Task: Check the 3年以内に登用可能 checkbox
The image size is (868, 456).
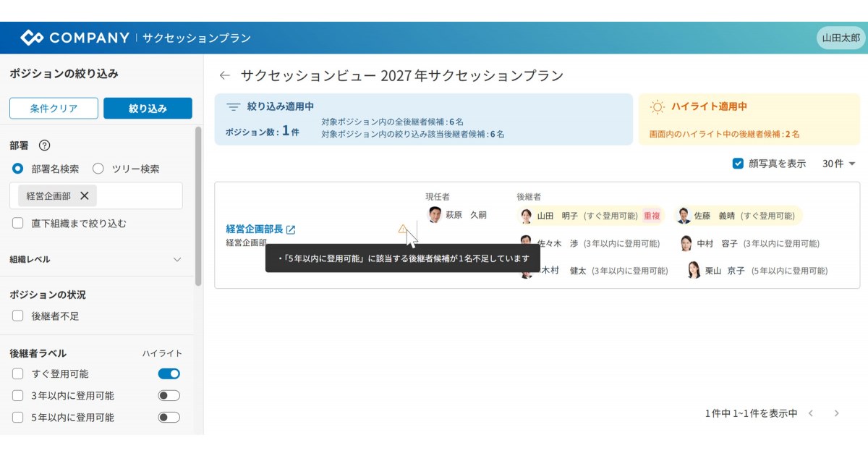Action: (18, 396)
